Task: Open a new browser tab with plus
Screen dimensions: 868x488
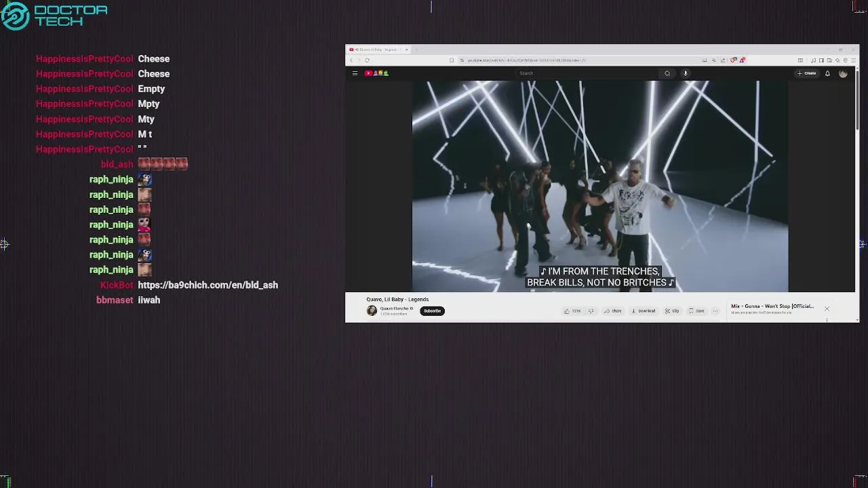Action: (x=416, y=49)
